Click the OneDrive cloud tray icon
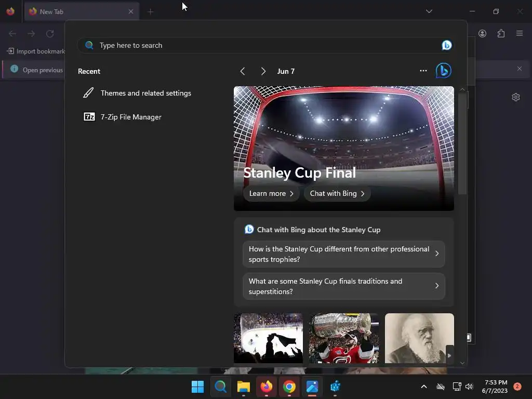Viewport: 532px width, 399px height. [441, 387]
